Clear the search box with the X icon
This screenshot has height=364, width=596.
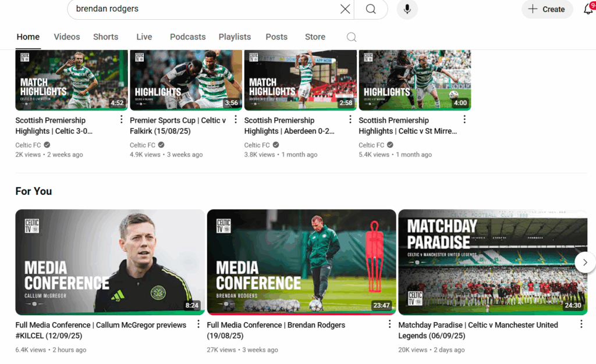(345, 9)
